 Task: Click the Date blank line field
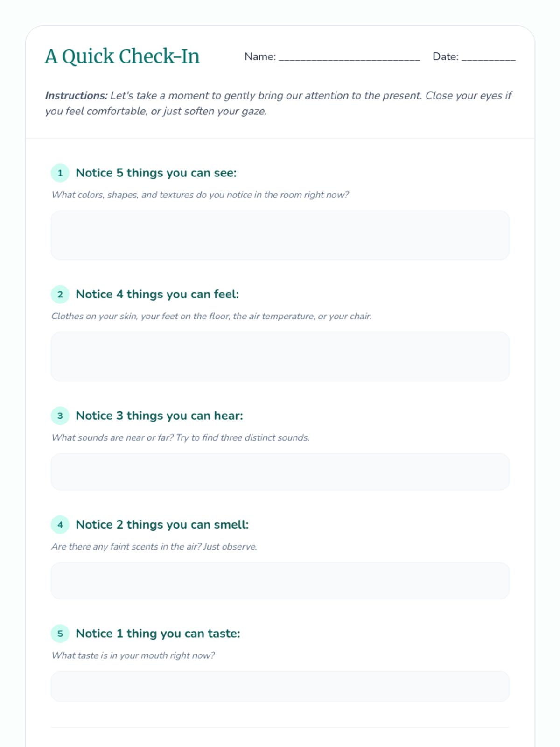489,57
